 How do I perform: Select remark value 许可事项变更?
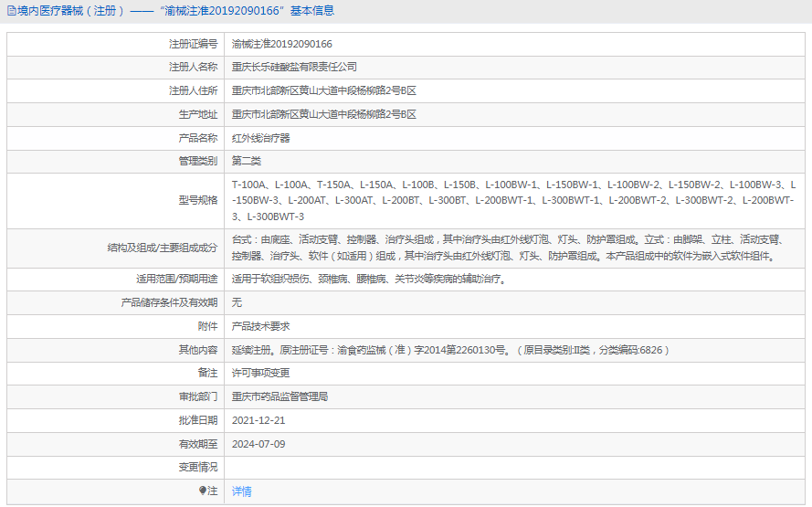pos(260,373)
